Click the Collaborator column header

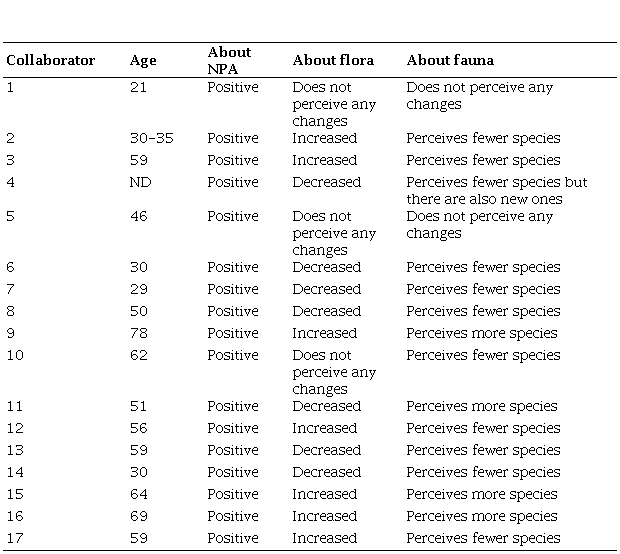point(51,60)
